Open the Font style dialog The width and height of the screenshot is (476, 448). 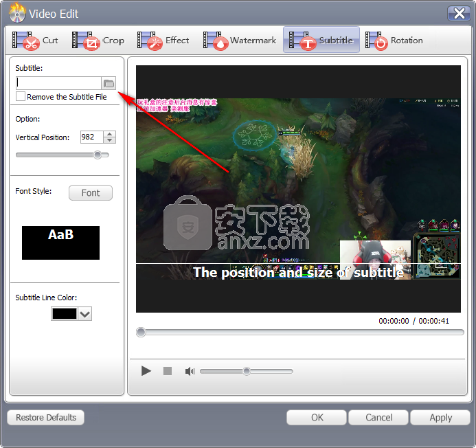pos(91,193)
